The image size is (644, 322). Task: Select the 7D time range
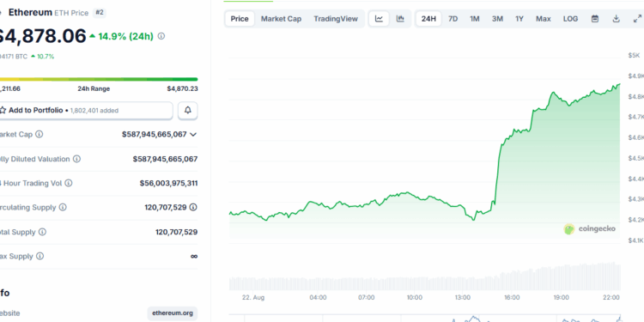[x=453, y=19]
